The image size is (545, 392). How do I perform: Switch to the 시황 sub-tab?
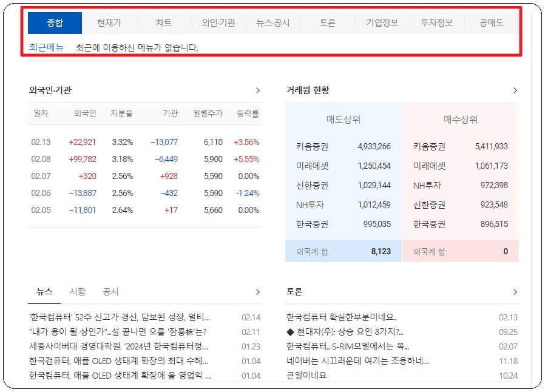click(x=78, y=291)
